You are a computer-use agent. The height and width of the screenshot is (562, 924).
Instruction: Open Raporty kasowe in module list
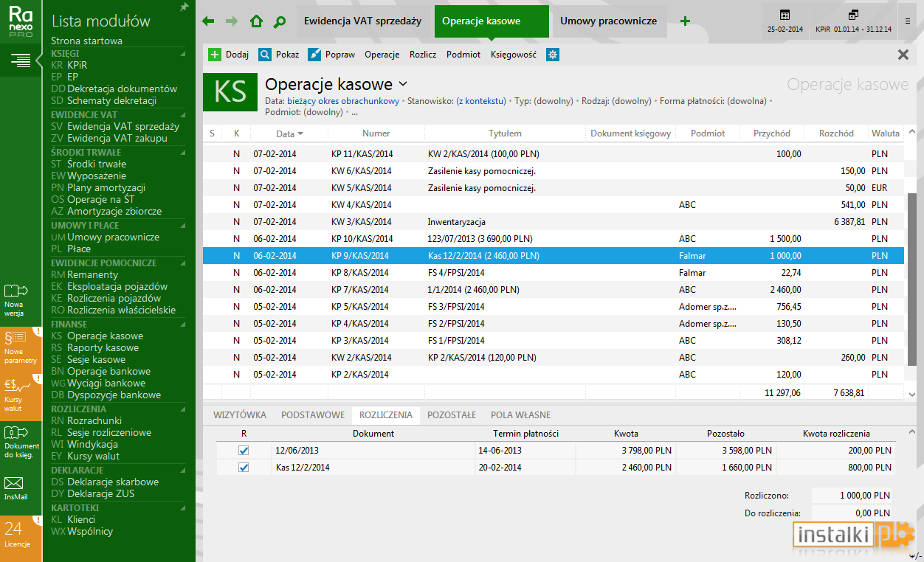[103, 347]
